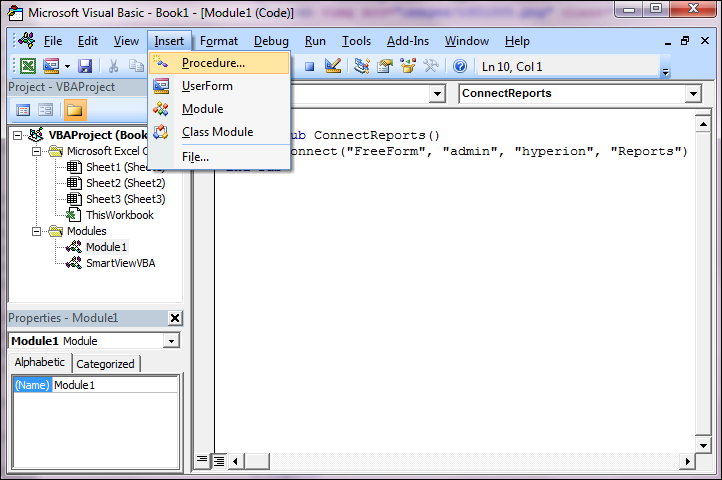Select Module from Insert menu
This screenshot has height=480, width=722.
click(220, 109)
